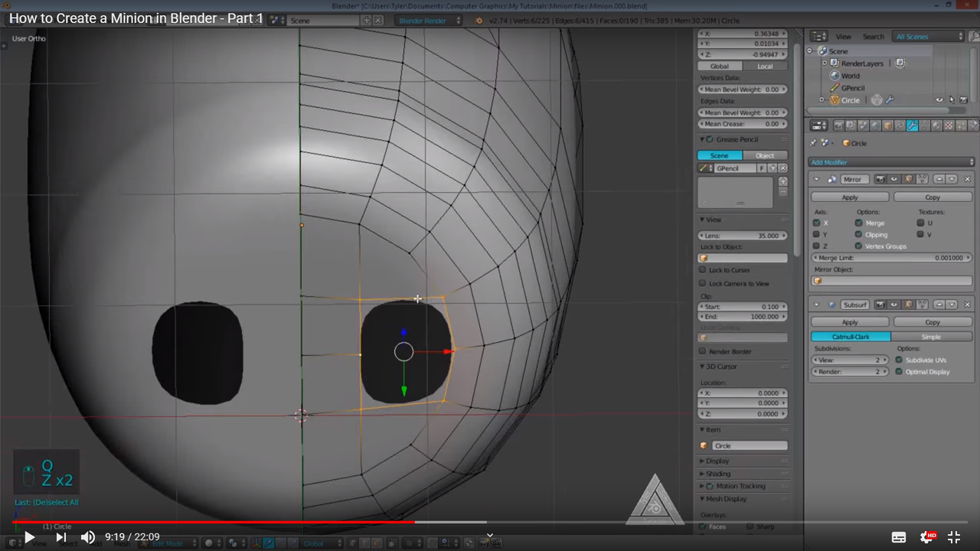The width and height of the screenshot is (980, 551).
Task: Exit YouTube full screen mode
Action: [x=954, y=537]
